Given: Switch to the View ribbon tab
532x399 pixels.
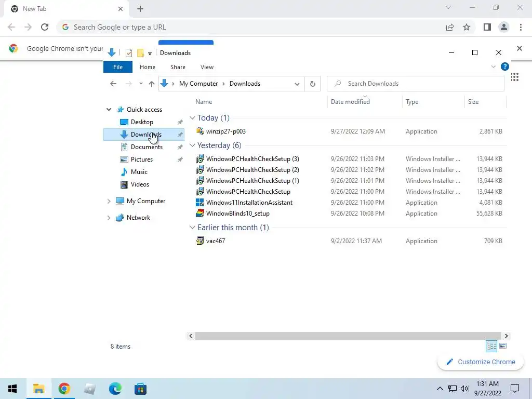Looking at the screenshot, I should point(207,67).
